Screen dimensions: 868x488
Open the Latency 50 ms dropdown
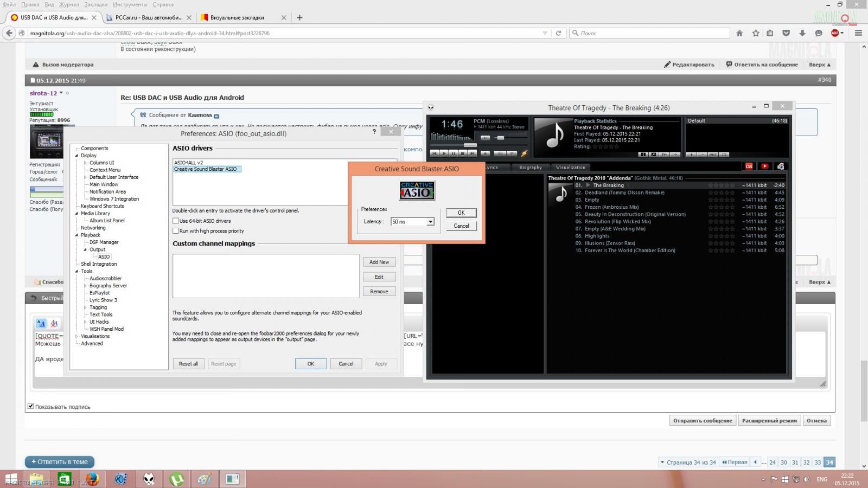coord(430,222)
